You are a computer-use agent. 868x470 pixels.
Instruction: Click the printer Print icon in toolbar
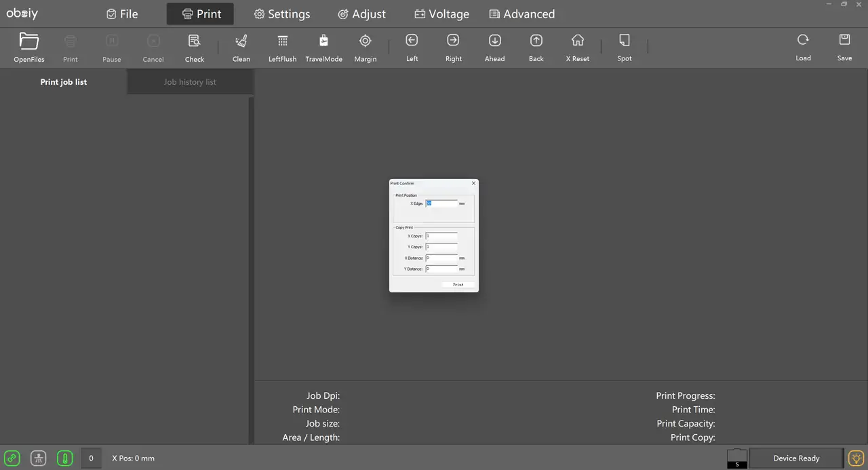[71, 41]
